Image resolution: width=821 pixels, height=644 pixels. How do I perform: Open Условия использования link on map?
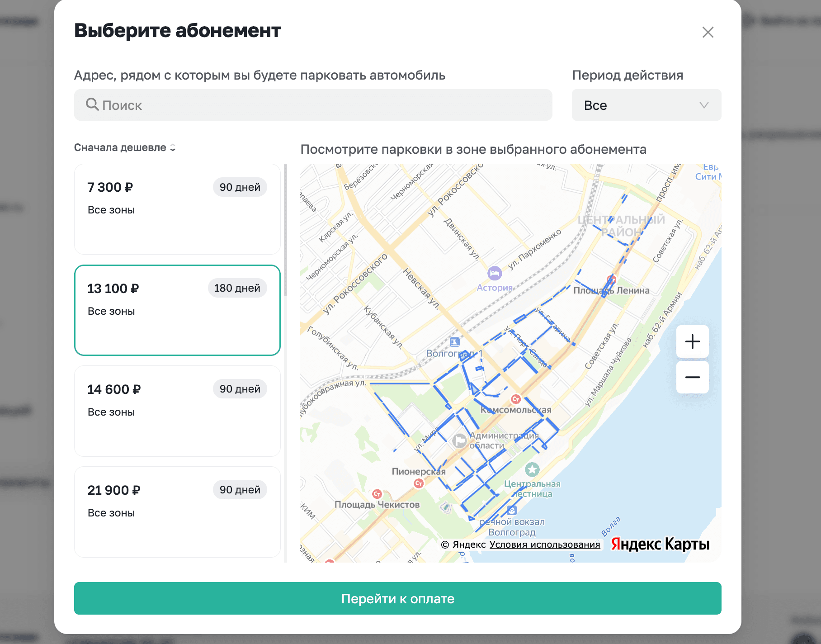pyautogui.click(x=545, y=545)
